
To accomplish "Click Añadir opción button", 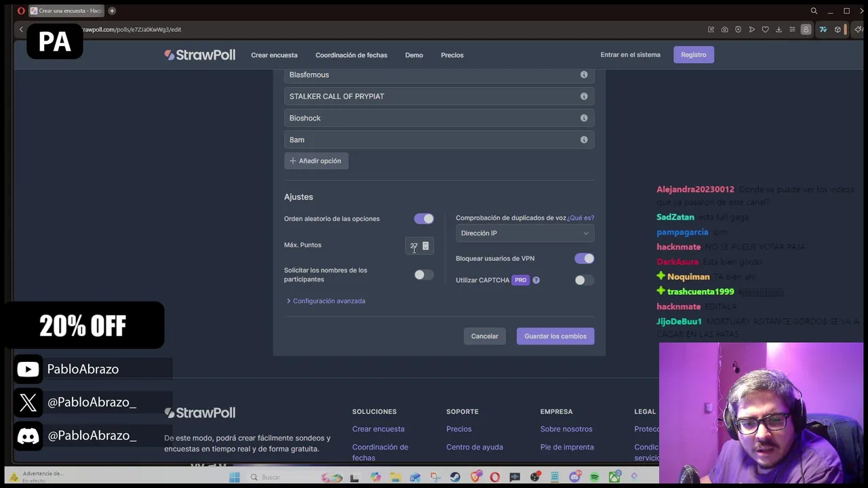I will pyautogui.click(x=316, y=161).
